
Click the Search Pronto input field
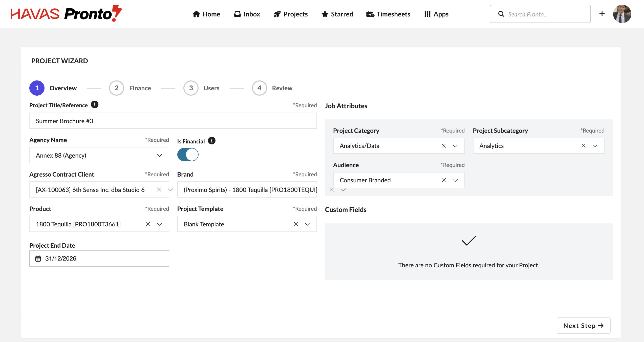coord(540,14)
